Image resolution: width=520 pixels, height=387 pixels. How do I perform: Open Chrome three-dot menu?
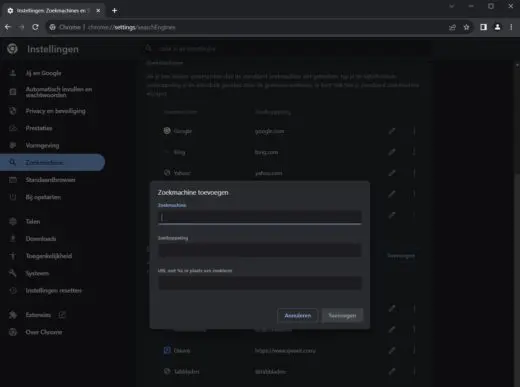(511, 27)
